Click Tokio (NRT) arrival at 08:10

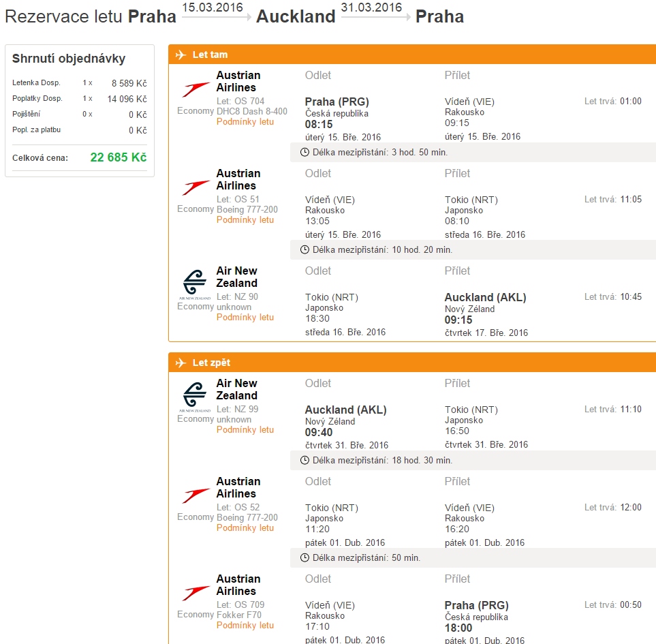point(471,200)
